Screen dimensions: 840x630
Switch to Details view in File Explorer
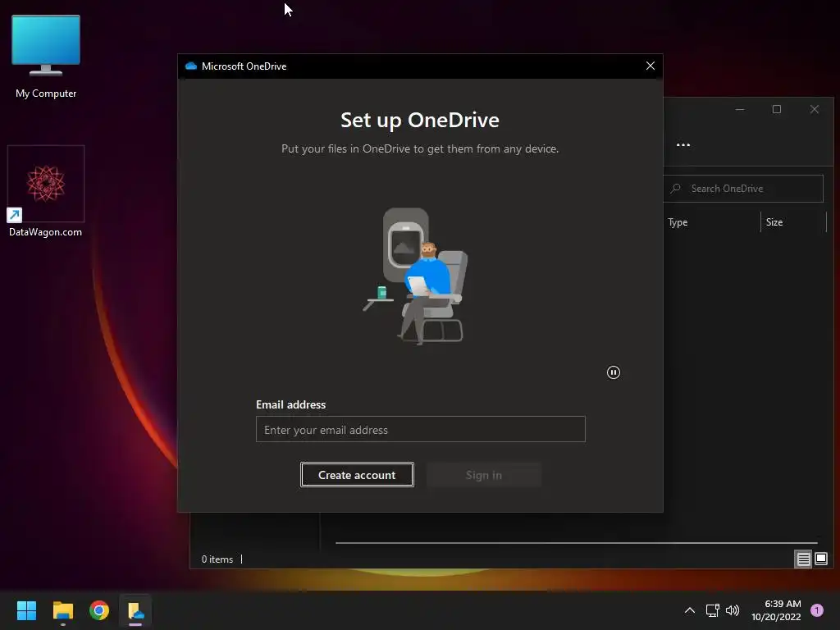pos(803,559)
